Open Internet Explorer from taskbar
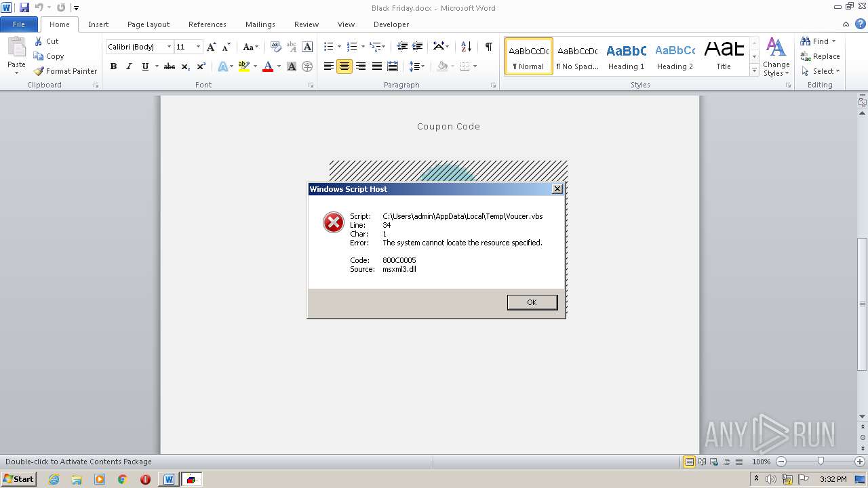 click(x=54, y=479)
